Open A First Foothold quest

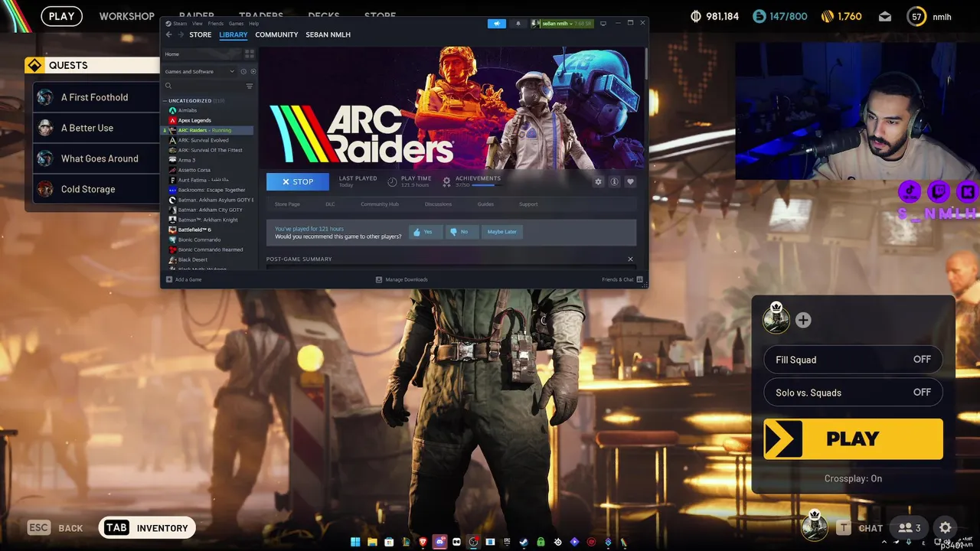click(96, 97)
